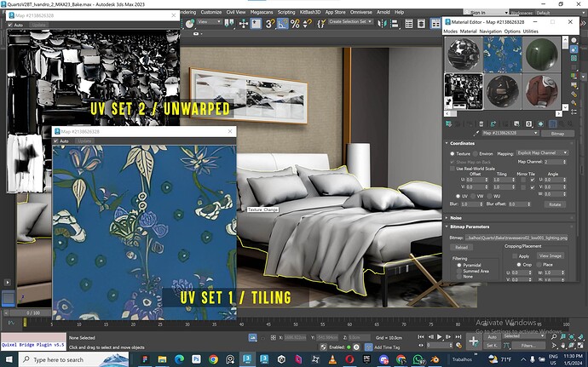Select the VW coordinate radio button
Viewport: 588px width, 367px height.
pyautogui.click(x=472, y=196)
